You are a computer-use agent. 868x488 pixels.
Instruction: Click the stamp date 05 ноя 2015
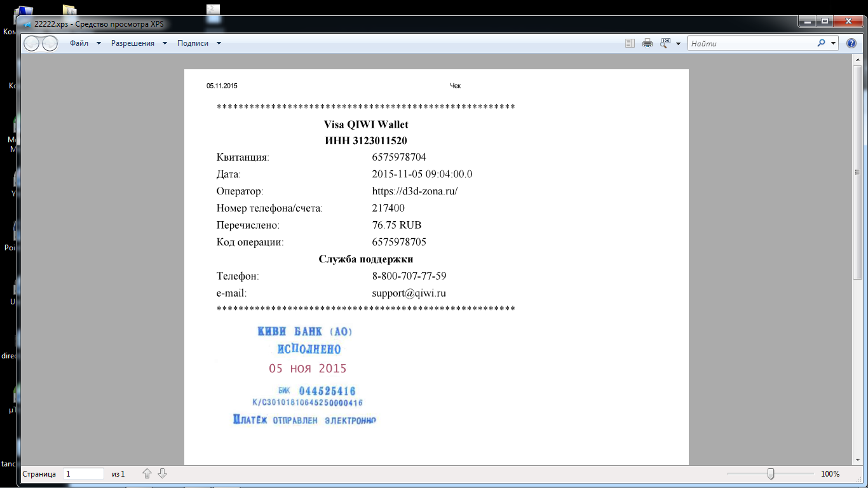(308, 369)
